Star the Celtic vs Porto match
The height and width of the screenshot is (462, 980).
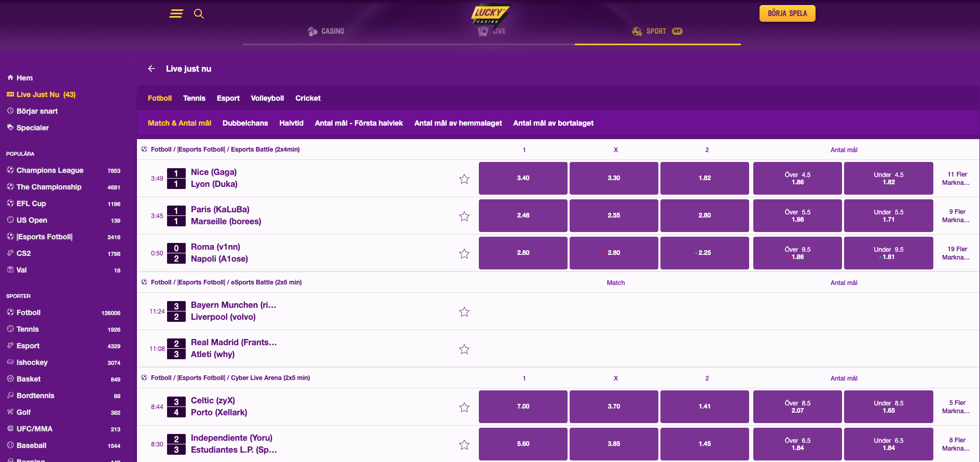464,407
